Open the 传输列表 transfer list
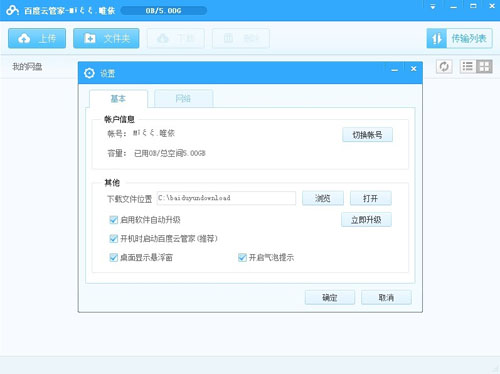Screen dimensions: 500x374 pyautogui.click(x=459, y=39)
